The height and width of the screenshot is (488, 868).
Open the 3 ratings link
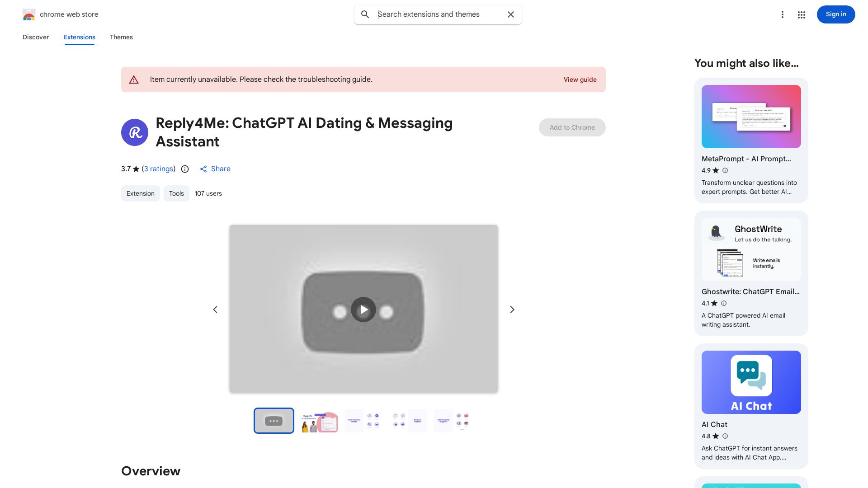tap(159, 169)
